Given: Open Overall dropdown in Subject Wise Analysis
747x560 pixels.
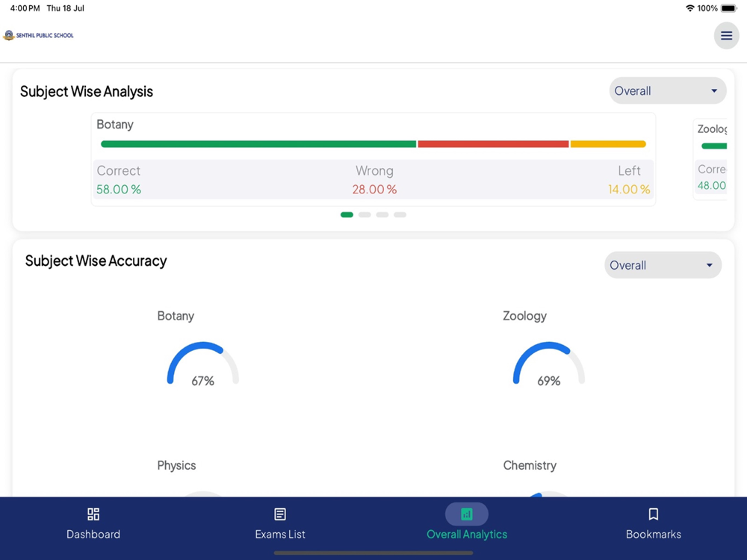Looking at the screenshot, I should 667,90.
